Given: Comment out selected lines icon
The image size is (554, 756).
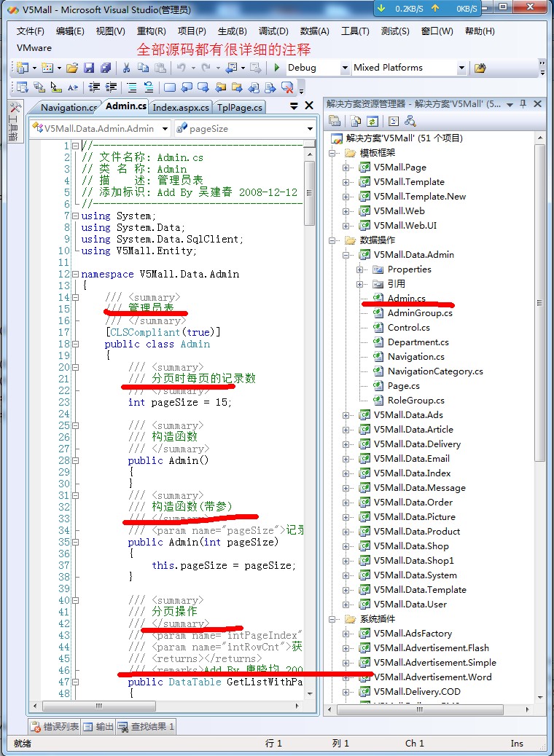Looking at the screenshot, I should pos(132,87).
